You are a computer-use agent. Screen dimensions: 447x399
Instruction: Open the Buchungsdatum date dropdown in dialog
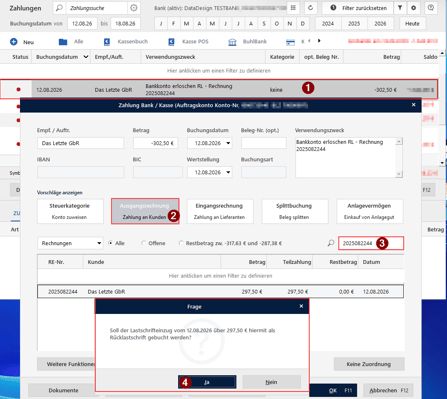pos(228,143)
